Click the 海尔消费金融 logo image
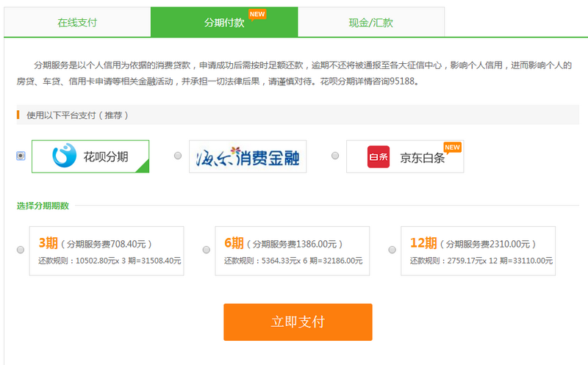The height and width of the screenshot is (365, 588). 247,156
